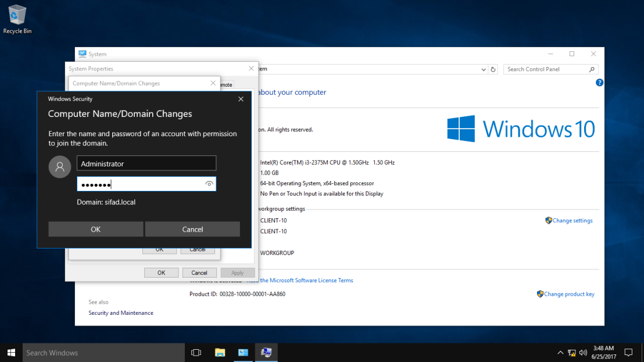Click the user avatar icon in Windows Security
This screenshot has width=644, height=362.
click(x=60, y=166)
